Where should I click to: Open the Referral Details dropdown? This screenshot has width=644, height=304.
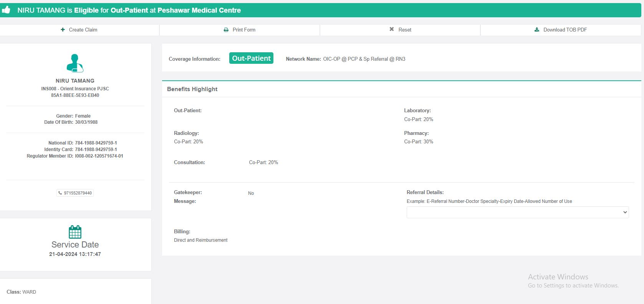point(517,212)
